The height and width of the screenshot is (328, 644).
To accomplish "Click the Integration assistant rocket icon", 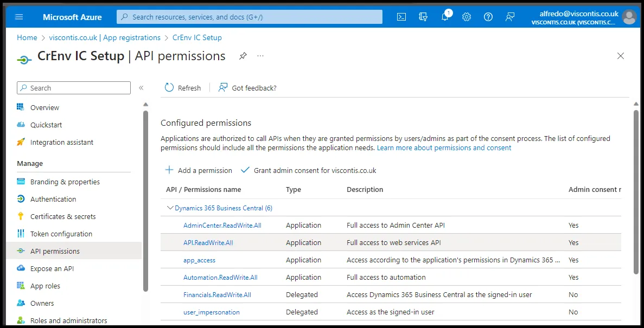I will point(21,142).
